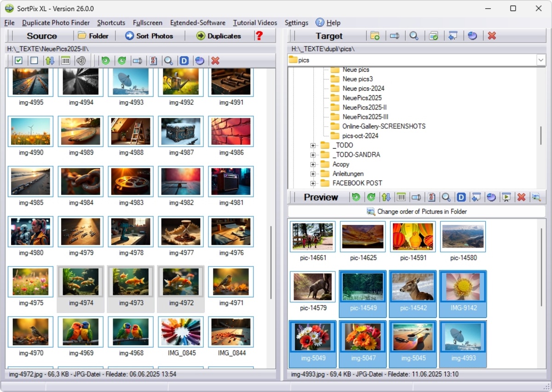Rotate left using green arrow in Preview toolbar
The height and width of the screenshot is (392, 552).
click(356, 197)
